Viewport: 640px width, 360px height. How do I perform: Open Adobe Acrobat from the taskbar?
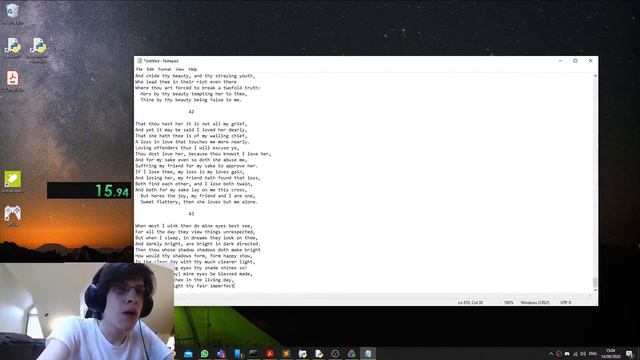pyautogui.click(x=270, y=353)
